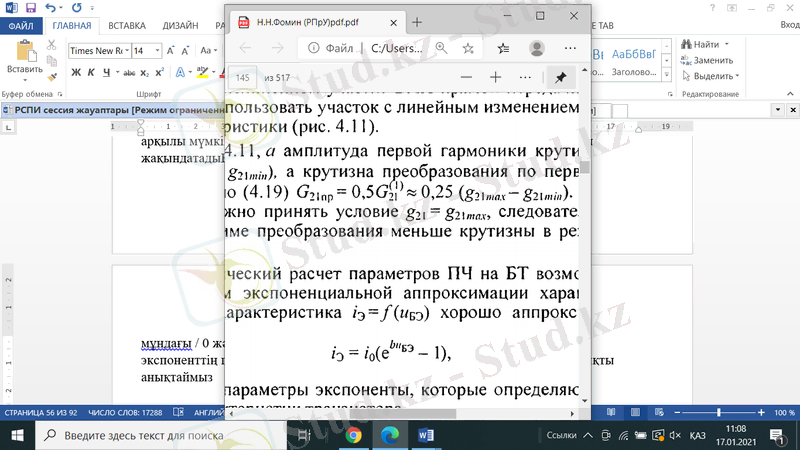Add PDF page to favorites star
This screenshot has width=800, height=450.
pos(468,47)
